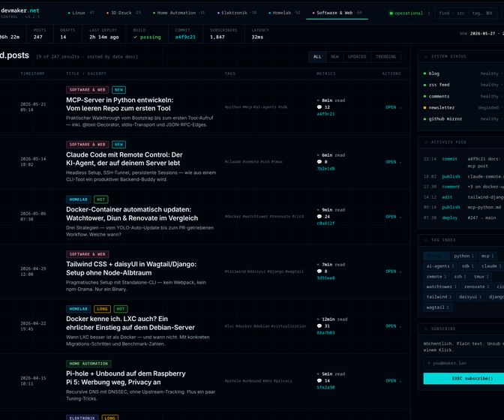Image resolution: width=504 pixels, height=420 pixels.
Task: Click NEW badge on MCP-Server post
Action: coord(118,90)
